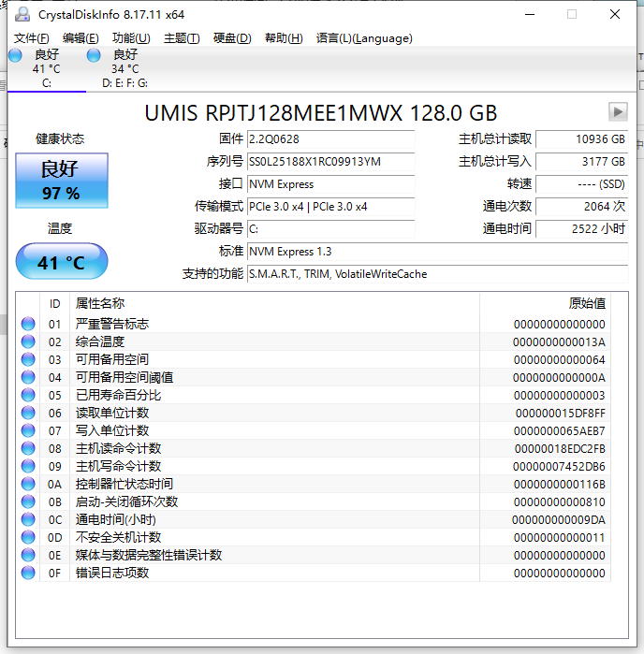The height and width of the screenshot is (654, 644).
Task: Open the 主题(T) menu
Action: click(x=182, y=38)
